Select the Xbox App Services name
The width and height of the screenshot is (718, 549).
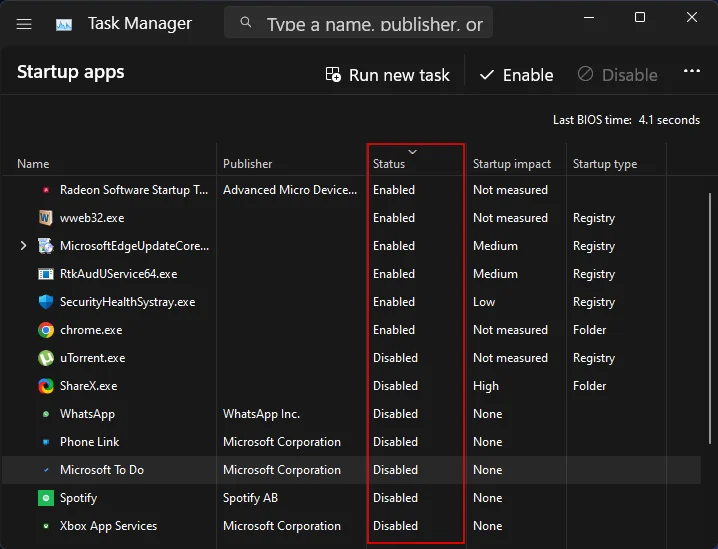tap(108, 526)
